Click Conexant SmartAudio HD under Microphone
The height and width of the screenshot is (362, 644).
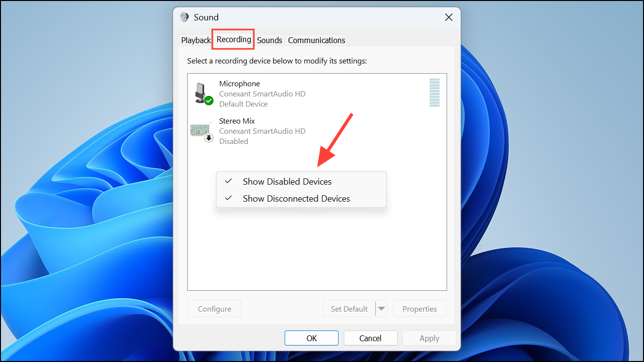pyautogui.click(x=262, y=94)
